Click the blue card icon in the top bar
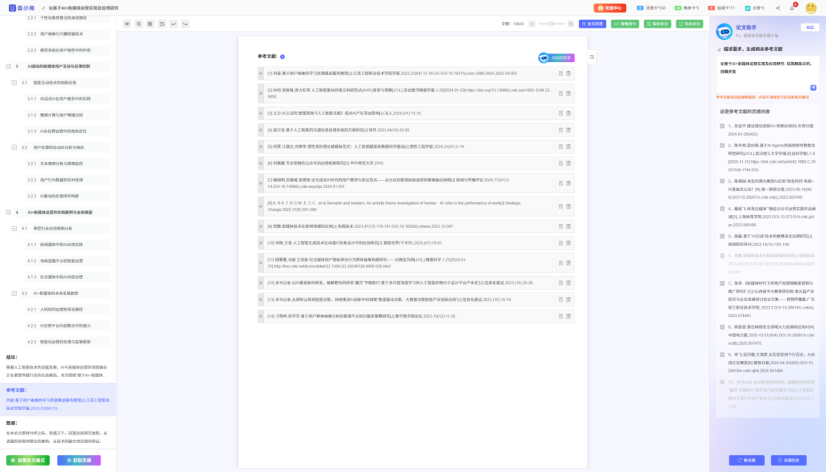The height and width of the screenshot is (472, 827). tap(640, 8)
